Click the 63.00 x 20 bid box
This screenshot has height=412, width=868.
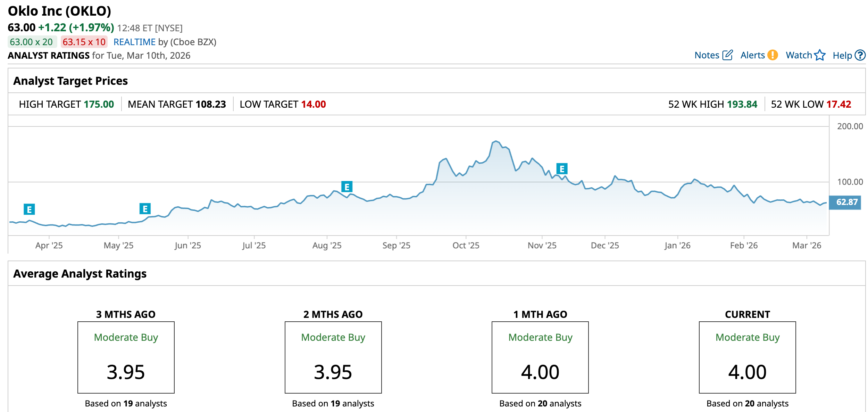[x=32, y=42]
